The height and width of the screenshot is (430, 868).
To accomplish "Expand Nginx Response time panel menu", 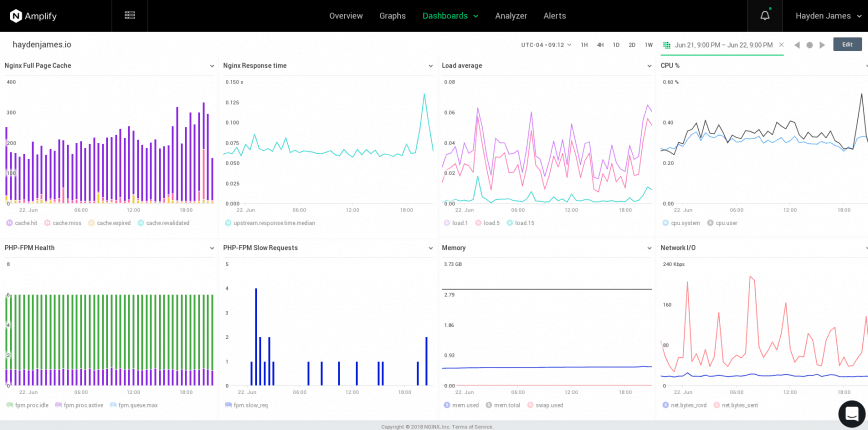I will click(x=431, y=66).
